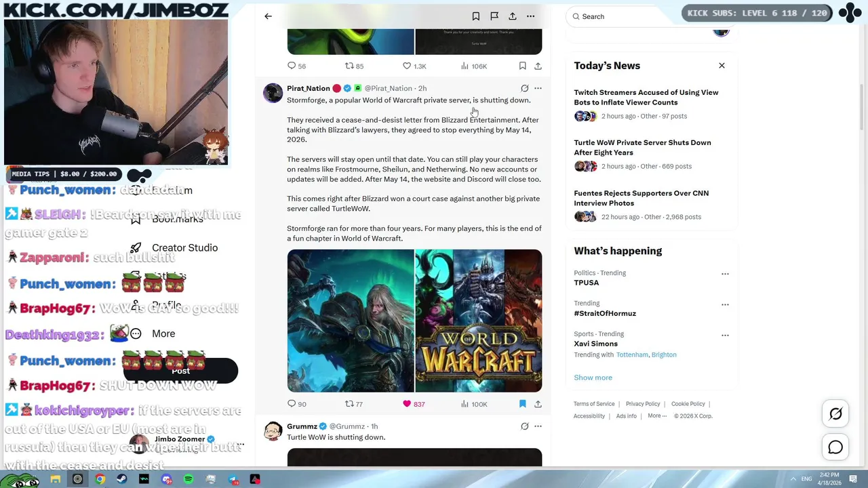This screenshot has height=488, width=868.
Task: Share the Stormforge post
Action: click(x=538, y=404)
